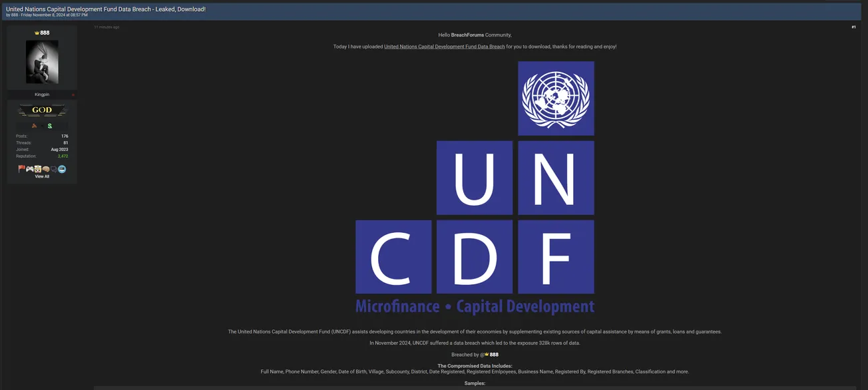Click the orange award icon under GOD banner

point(34,126)
